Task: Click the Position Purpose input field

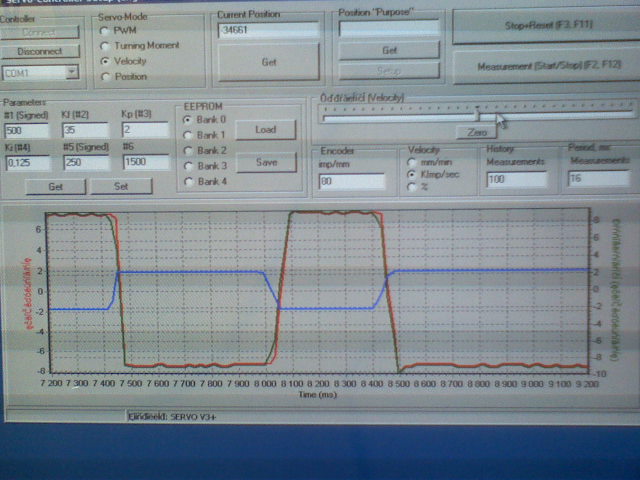Action: pyautogui.click(x=389, y=29)
